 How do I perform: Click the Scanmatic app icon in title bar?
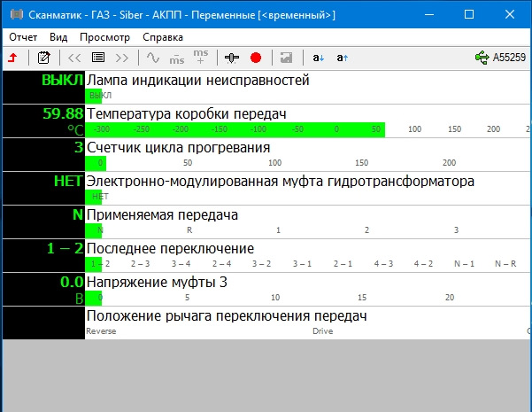[16, 14]
